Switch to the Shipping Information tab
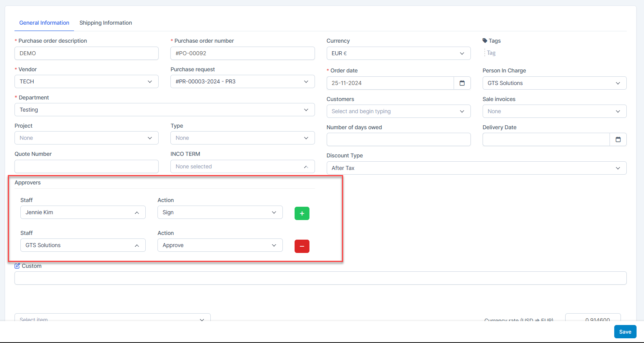The image size is (644, 343). [105, 23]
